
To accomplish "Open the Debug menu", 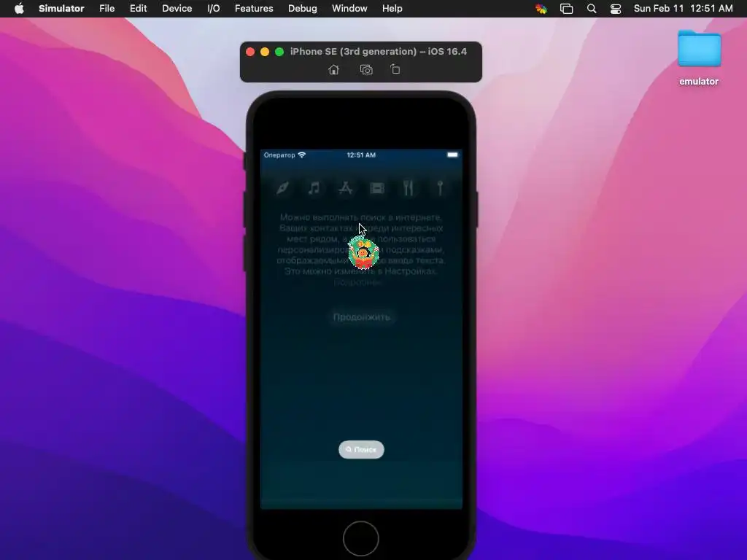I will coord(303,9).
